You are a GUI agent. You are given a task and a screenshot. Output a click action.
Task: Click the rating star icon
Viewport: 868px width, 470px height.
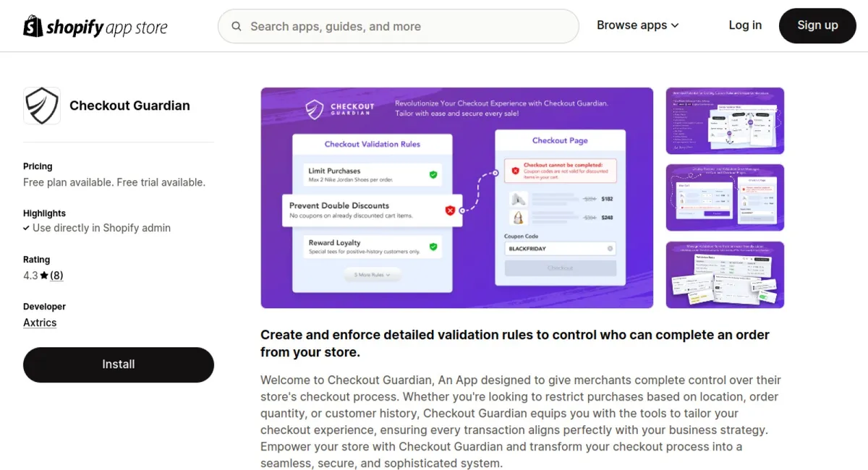tap(44, 275)
